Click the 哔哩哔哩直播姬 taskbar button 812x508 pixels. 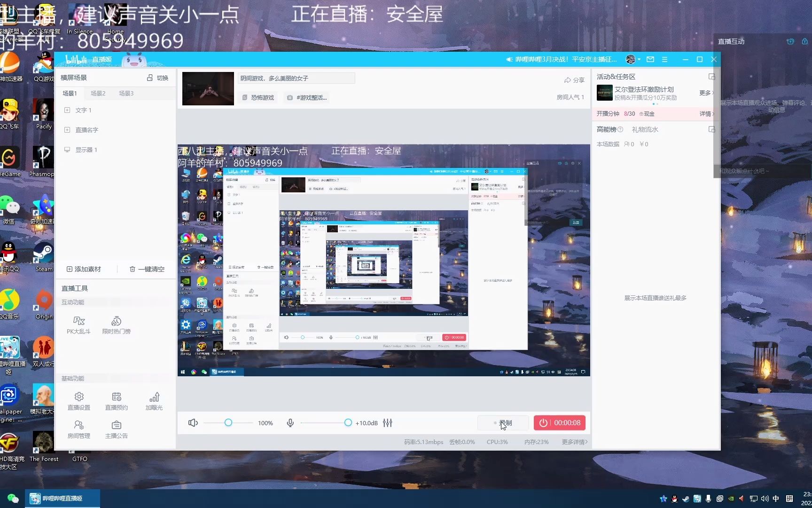click(x=62, y=499)
